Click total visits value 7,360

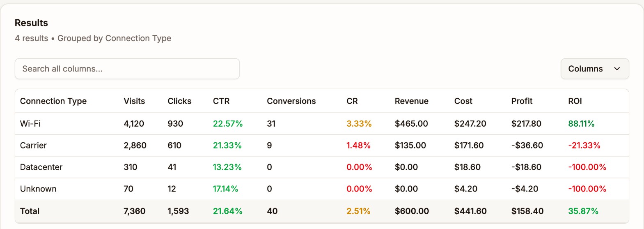pos(135,211)
